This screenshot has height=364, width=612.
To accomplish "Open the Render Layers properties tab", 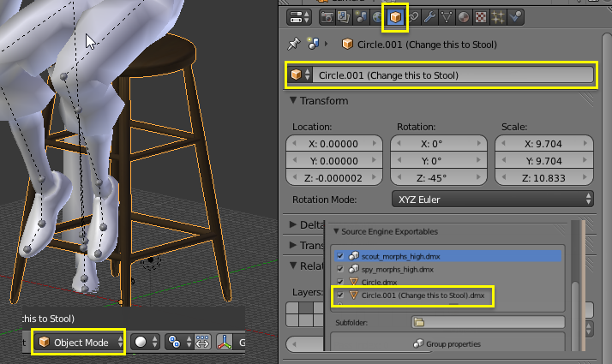I will click(344, 17).
